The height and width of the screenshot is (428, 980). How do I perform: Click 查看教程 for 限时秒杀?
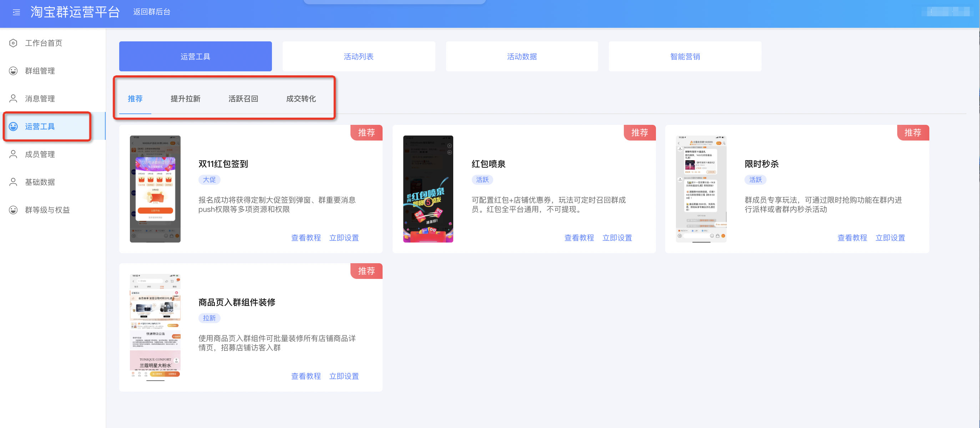coord(852,238)
